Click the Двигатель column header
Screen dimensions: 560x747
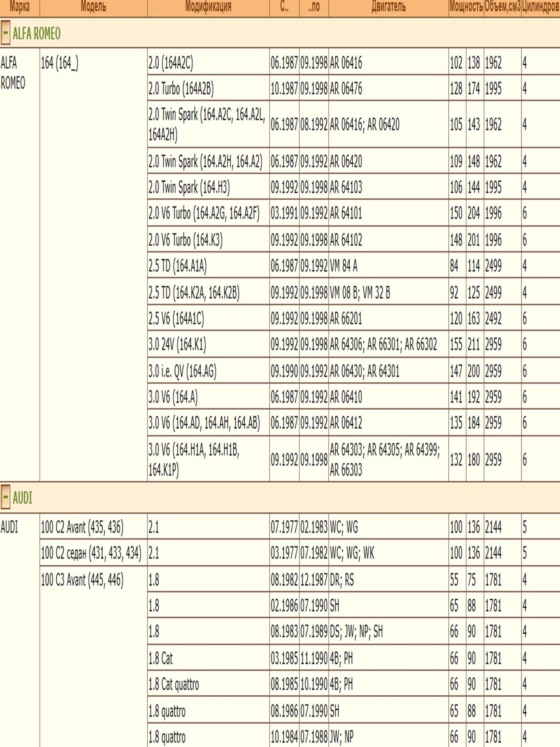[x=388, y=7]
